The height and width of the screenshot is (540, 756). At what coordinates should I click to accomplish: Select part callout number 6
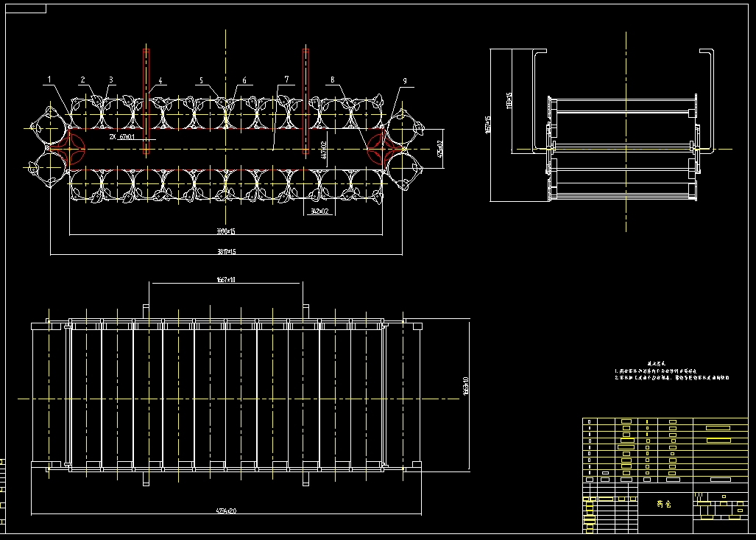pyautogui.click(x=244, y=80)
